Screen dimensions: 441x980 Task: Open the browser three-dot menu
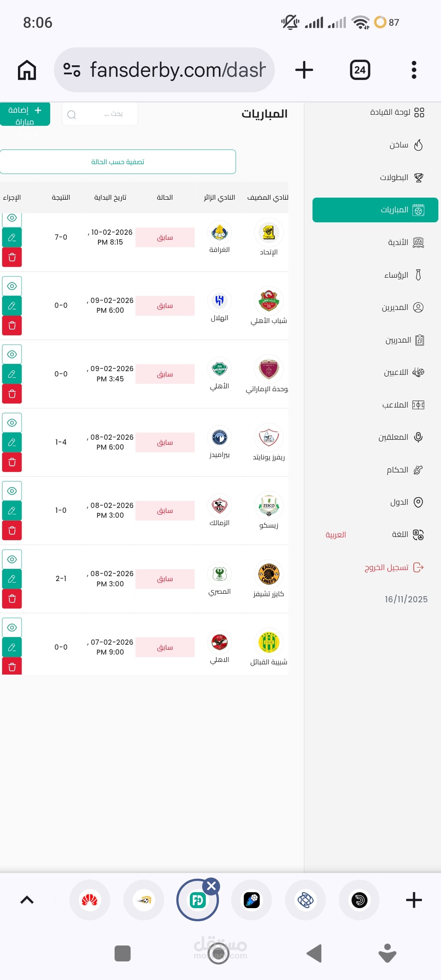(414, 70)
